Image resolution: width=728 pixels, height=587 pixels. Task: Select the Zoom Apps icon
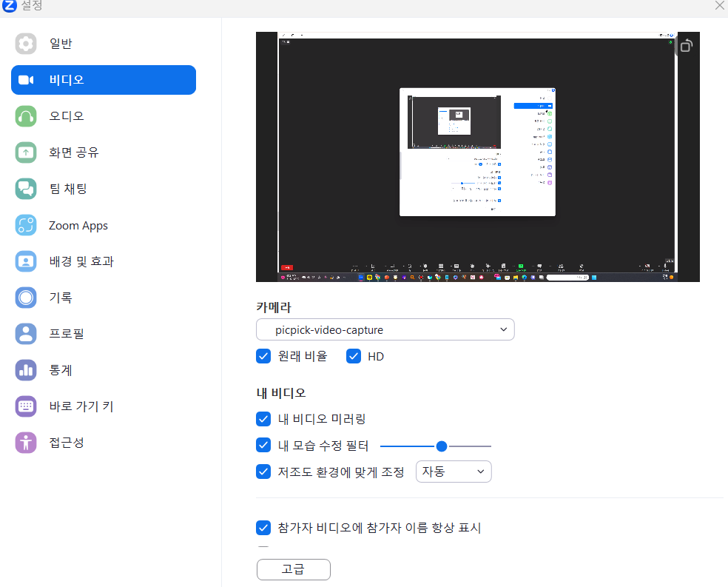(x=26, y=226)
